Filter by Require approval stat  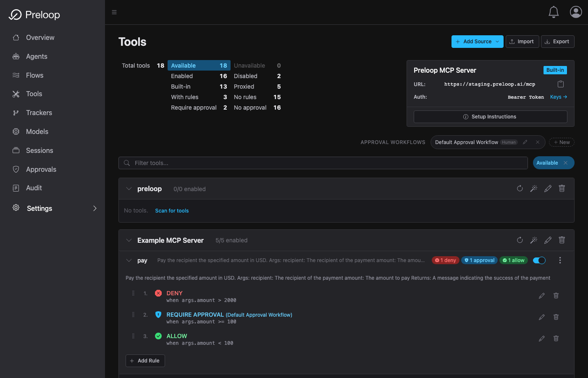199,108
